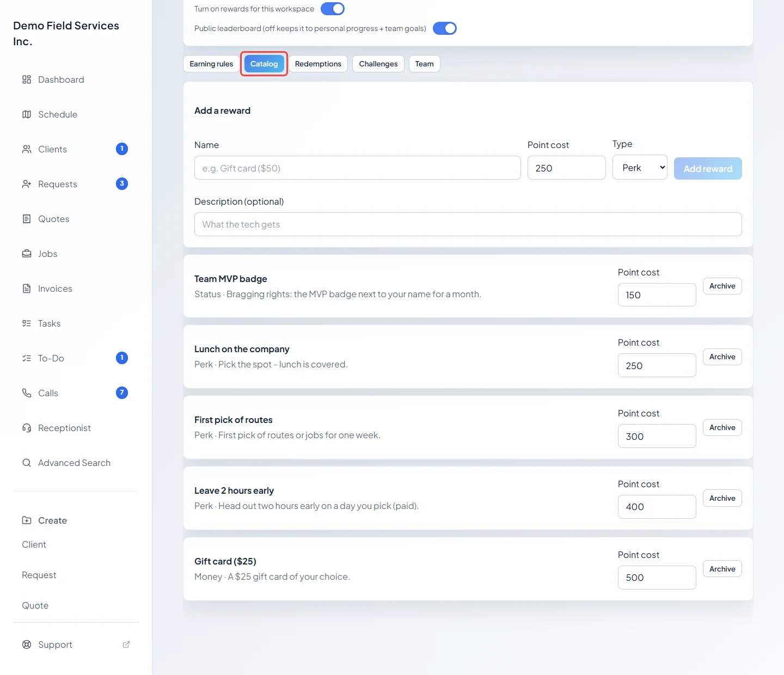This screenshot has height=675, width=784.
Task: Click the Description optional input field
Action: [x=468, y=224]
